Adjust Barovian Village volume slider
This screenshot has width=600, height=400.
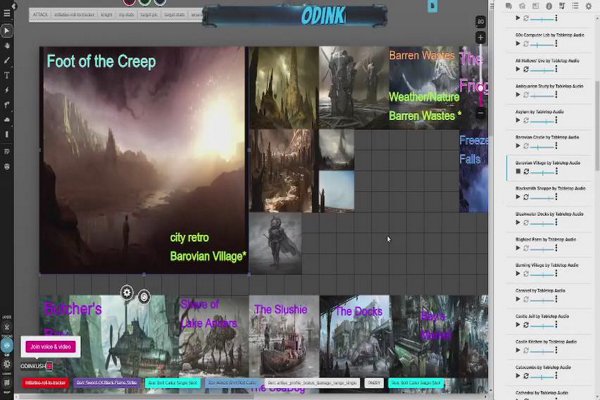click(x=542, y=173)
